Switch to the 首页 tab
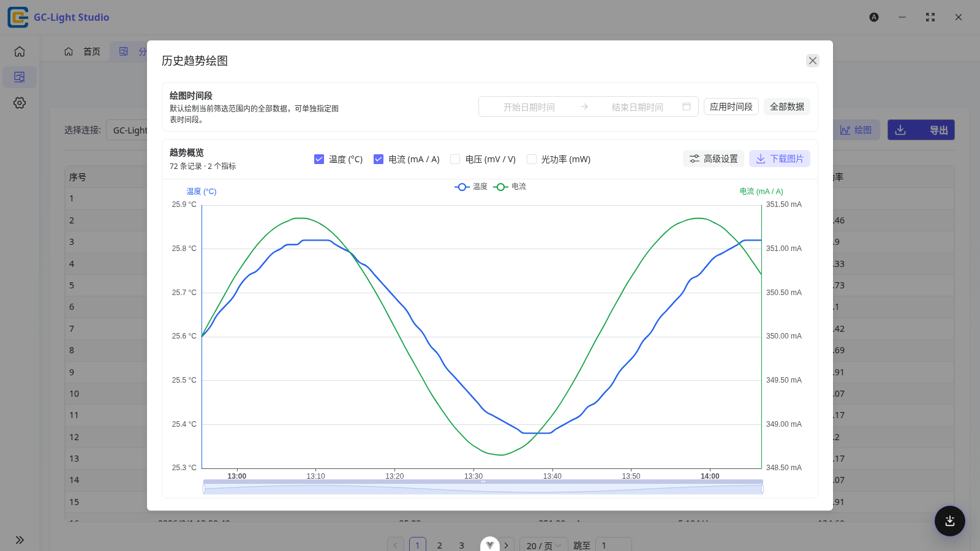 click(83, 51)
